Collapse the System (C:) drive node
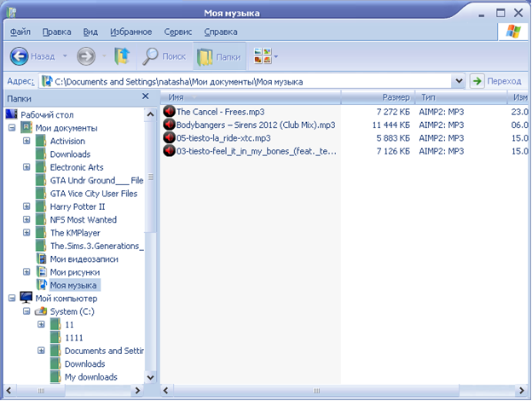532x401 pixels. coord(26,311)
